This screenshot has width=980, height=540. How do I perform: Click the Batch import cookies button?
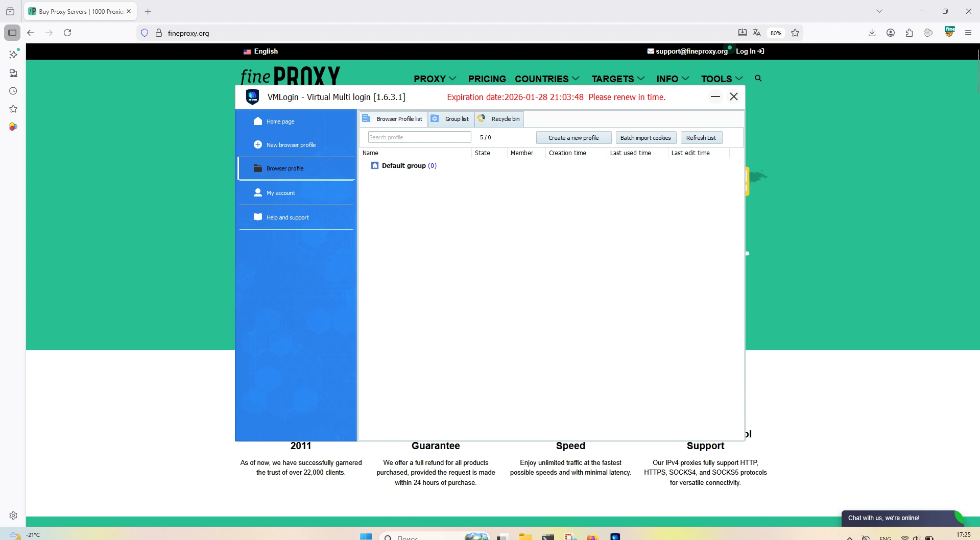pos(646,138)
